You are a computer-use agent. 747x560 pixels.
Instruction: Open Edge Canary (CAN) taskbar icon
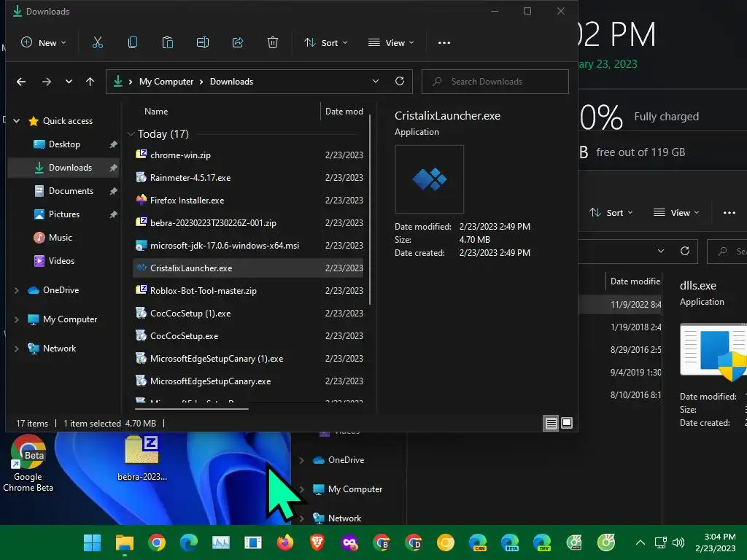478,542
